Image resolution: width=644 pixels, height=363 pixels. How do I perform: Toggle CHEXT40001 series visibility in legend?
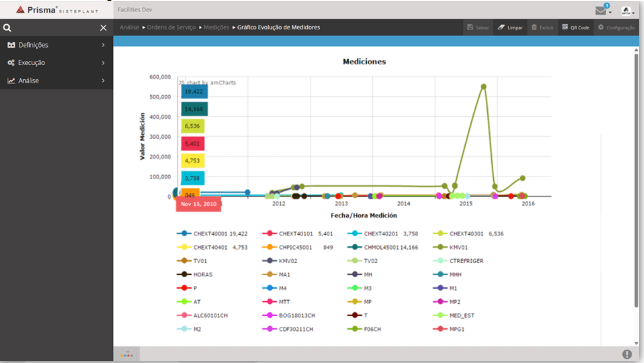pos(210,234)
